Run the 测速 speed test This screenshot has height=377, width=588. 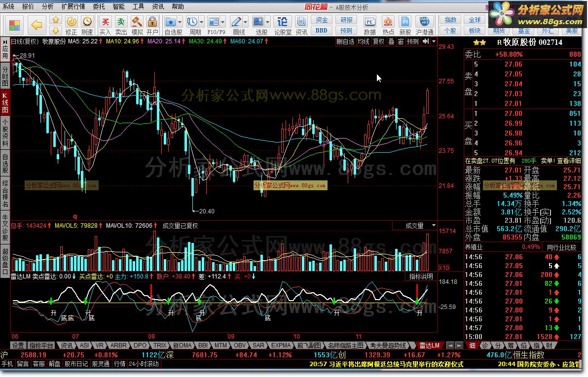(87, 26)
